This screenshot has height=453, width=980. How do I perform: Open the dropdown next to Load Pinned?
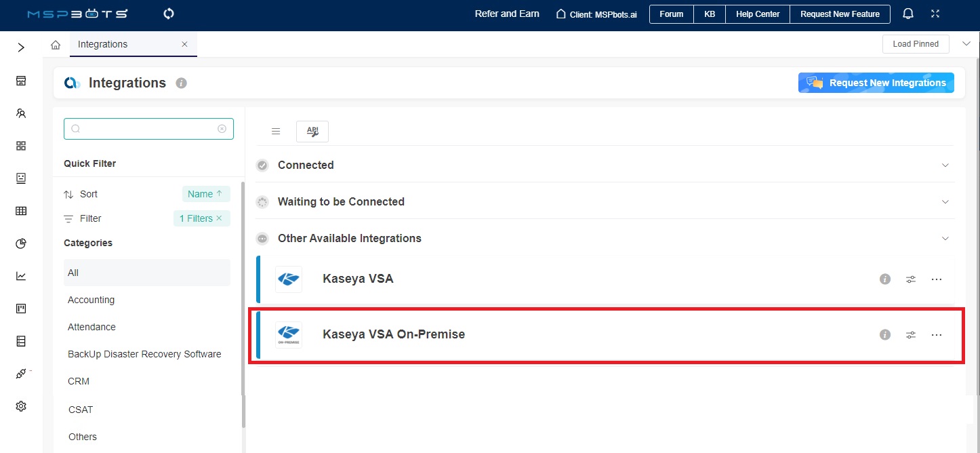(966, 44)
